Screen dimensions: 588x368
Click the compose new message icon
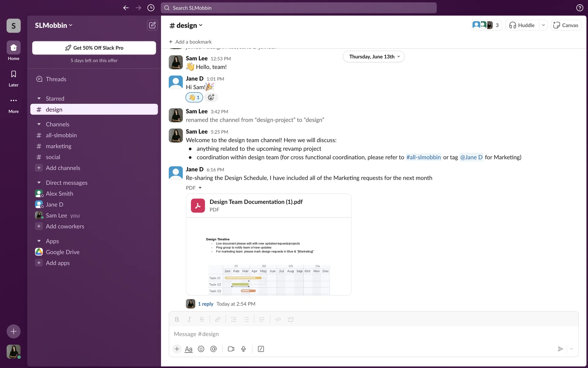click(152, 25)
